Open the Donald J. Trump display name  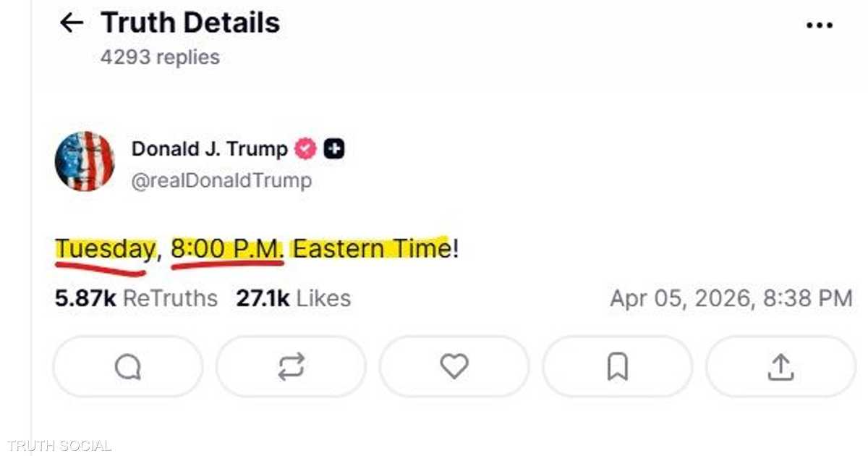209,149
